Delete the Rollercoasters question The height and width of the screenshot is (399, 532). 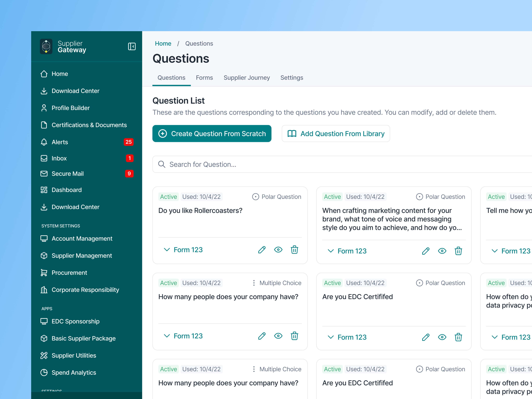tap(294, 250)
